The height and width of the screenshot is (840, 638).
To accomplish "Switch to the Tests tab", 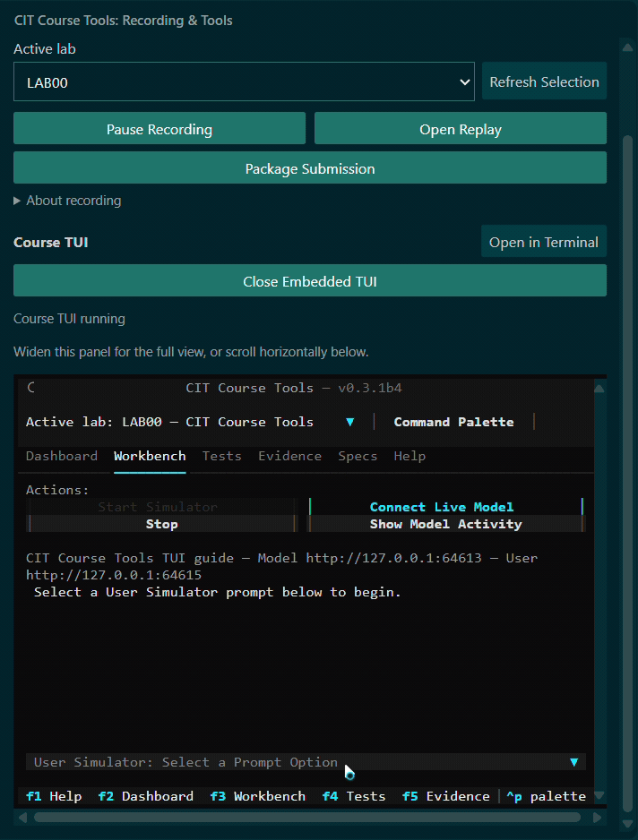I will pyautogui.click(x=222, y=456).
